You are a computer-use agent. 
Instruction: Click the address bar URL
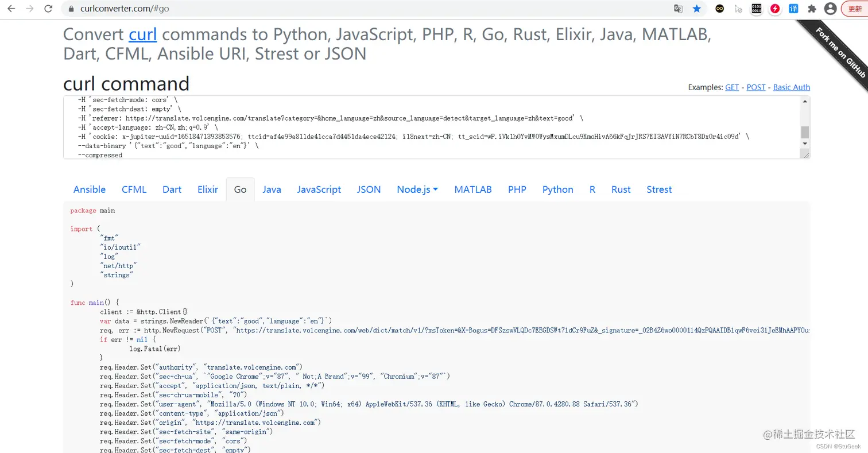pyautogui.click(x=123, y=9)
